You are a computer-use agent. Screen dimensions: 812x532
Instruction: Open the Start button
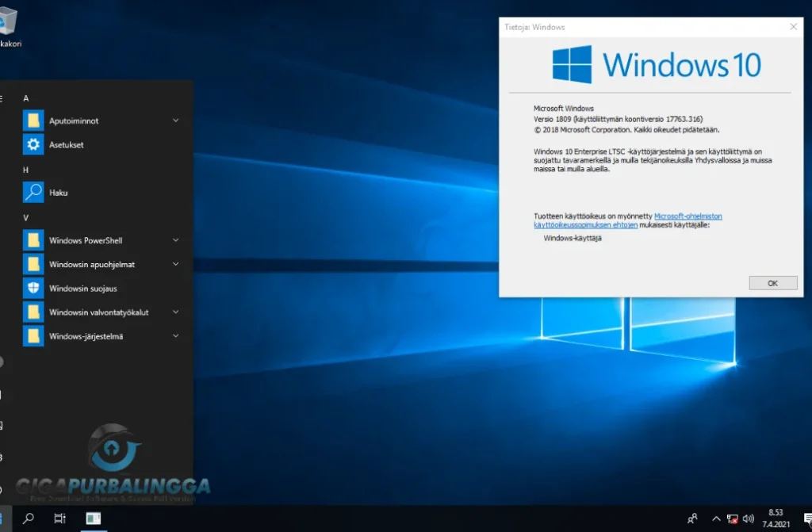3,519
